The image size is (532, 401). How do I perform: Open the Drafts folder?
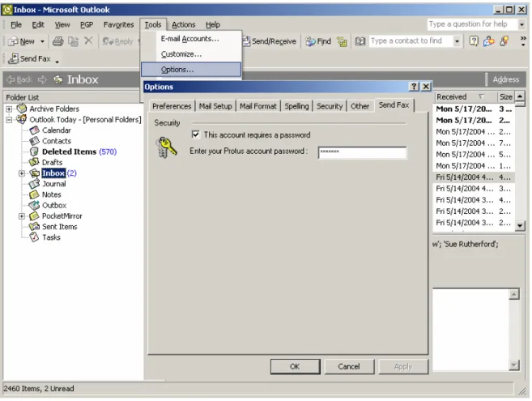[52, 162]
